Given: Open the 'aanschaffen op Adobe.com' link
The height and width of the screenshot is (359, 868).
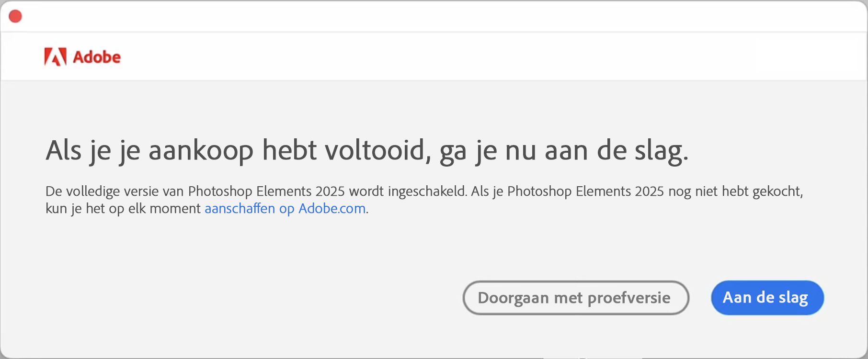Looking at the screenshot, I should click(x=285, y=209).
